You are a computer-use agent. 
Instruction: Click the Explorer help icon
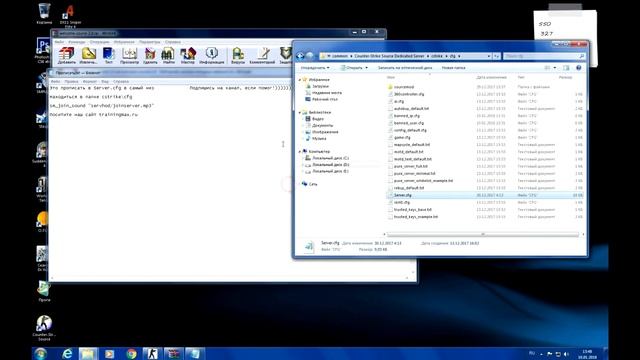click(578, 68)
